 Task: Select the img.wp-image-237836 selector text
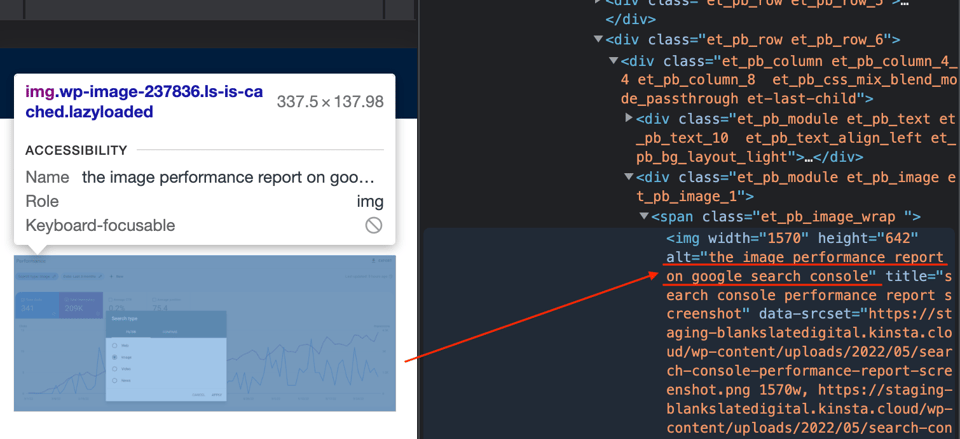[x=144, y=102]
